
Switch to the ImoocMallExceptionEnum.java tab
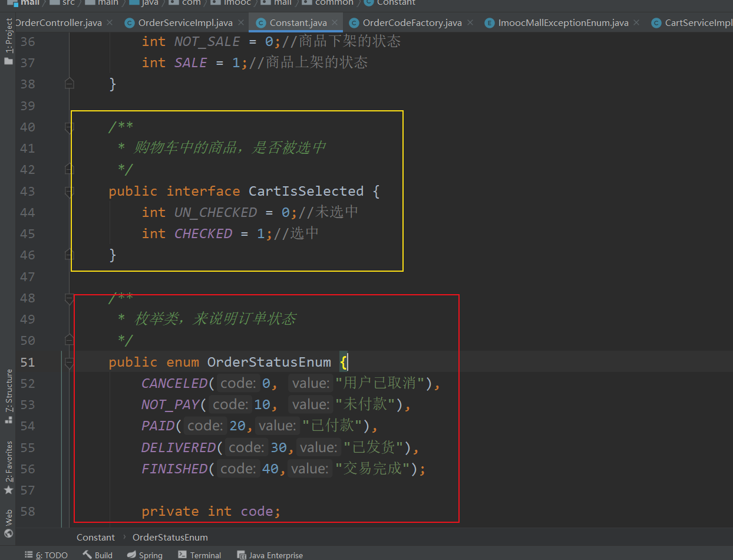tap(563, 23)
